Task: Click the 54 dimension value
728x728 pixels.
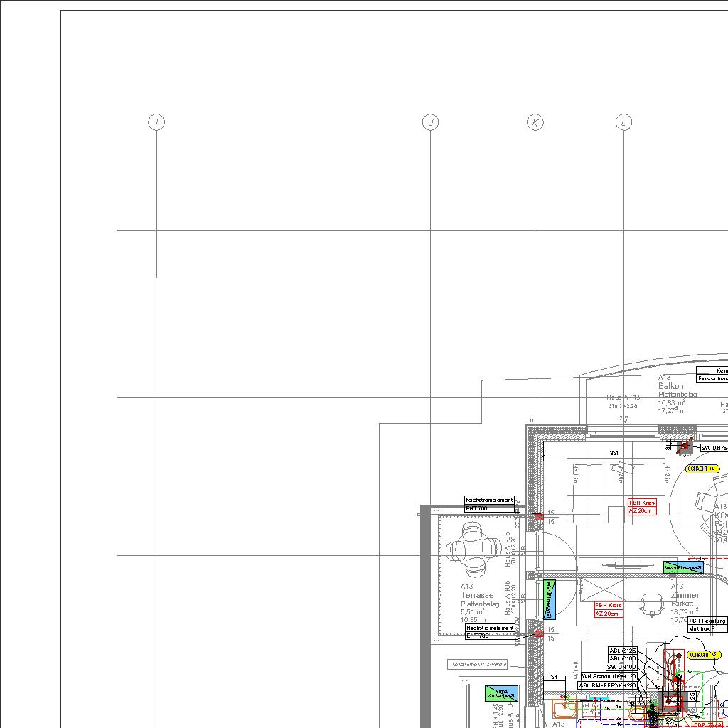Action: coord(554,677)
